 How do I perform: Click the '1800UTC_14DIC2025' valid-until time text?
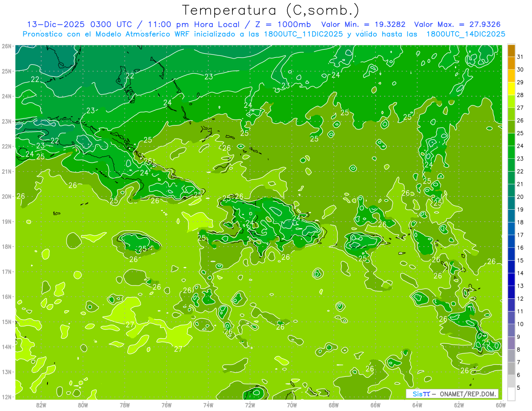(x=465, y=34)
